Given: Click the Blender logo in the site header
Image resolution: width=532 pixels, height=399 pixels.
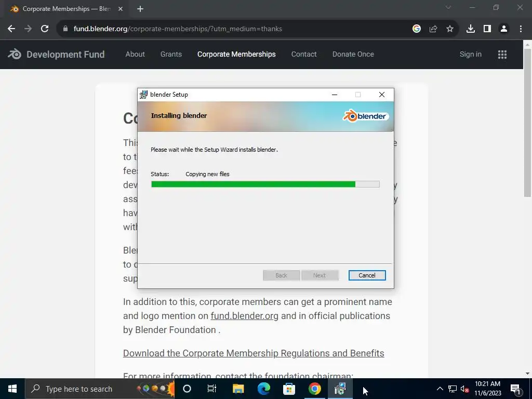Looking at the screenshot, I should click(x=15, y=54).
